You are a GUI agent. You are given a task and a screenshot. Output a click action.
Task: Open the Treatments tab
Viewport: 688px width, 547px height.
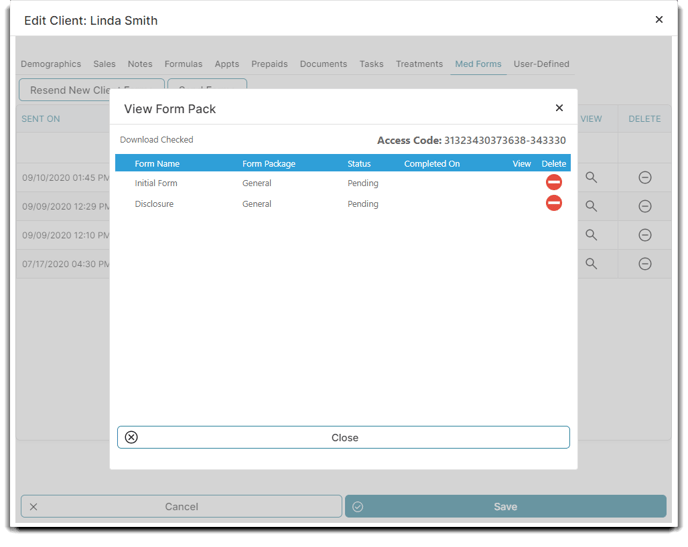click(419, 64)
